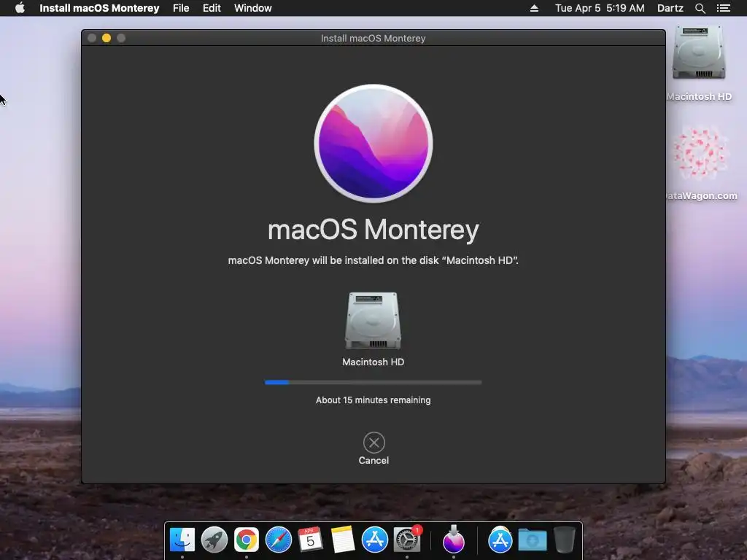This screenshot has height=560, width=747.
Task: Open the Install macOS Monterey app menu
Action: pos(99,8)
